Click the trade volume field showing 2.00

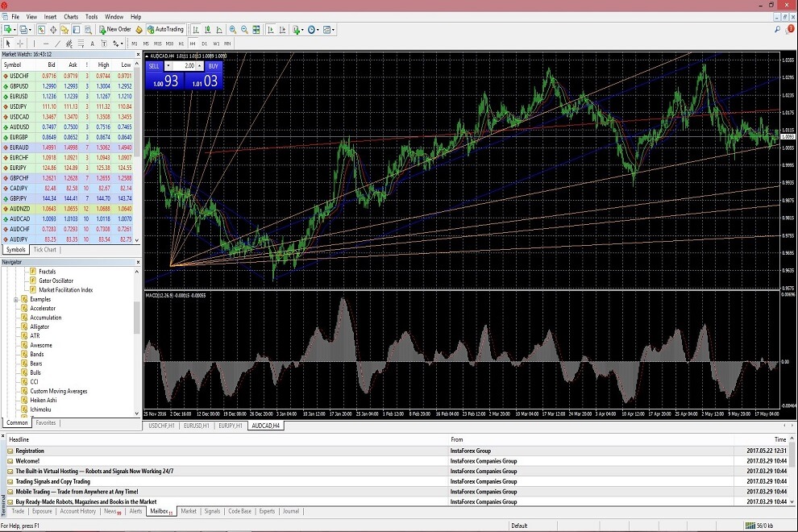click(184, 65)
